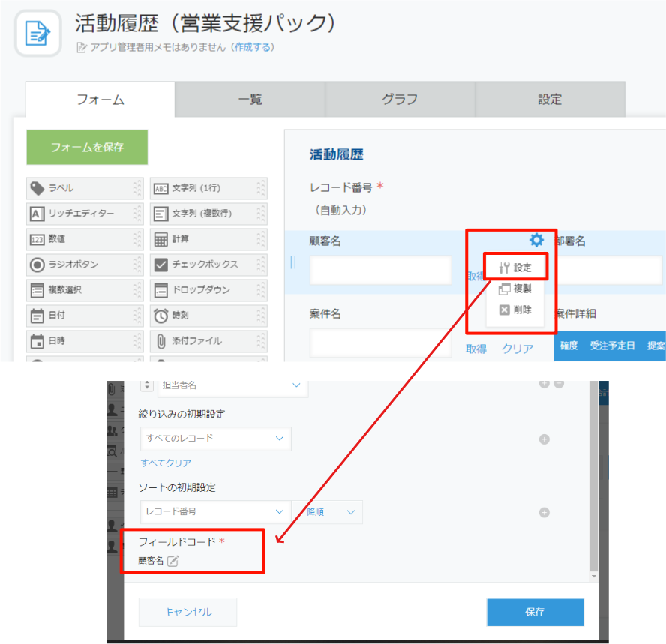Select the ラベル field in the palette
666x644 pixels.
tap(79, 188)
